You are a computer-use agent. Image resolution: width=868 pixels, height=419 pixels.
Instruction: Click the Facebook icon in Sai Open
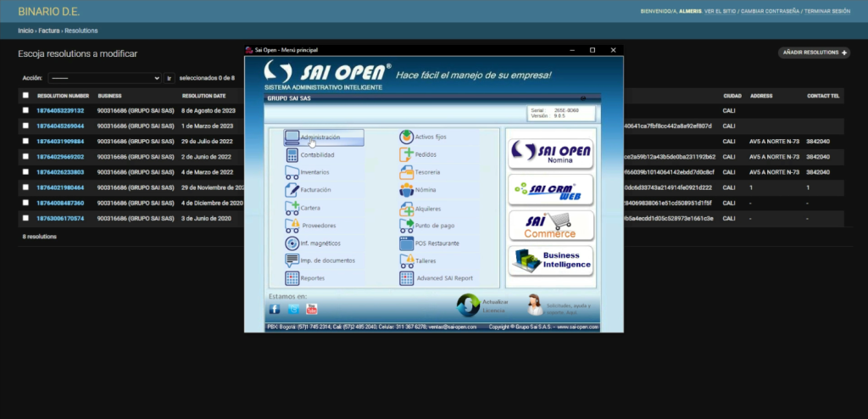[275, 310]
